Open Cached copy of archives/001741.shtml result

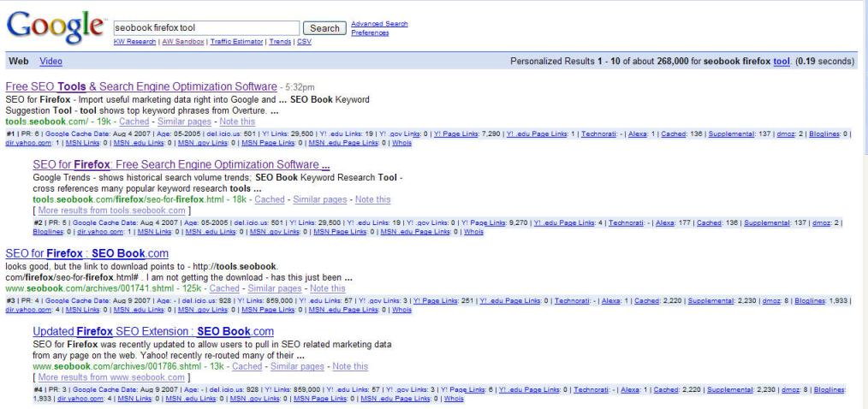coord(224,288)
